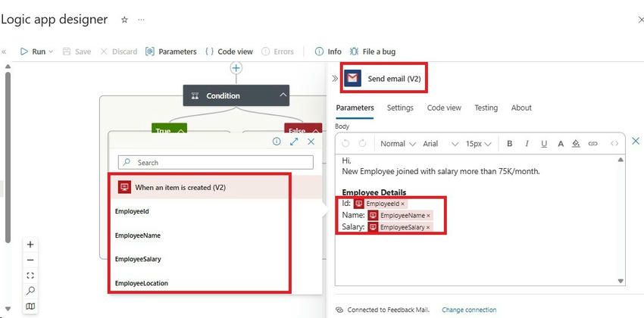
Task: Click the blue X beside the editor toolbar
Action: (x=636, y=141)
